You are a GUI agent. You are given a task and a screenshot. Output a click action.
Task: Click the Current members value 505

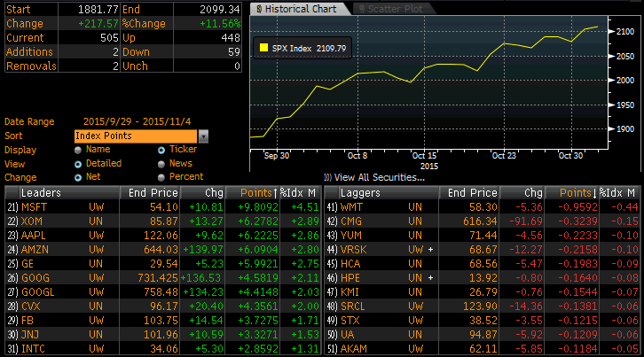coord(109,38)
